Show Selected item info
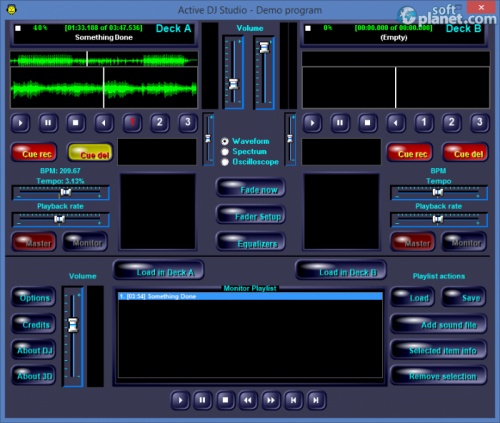 pos(439,349)
